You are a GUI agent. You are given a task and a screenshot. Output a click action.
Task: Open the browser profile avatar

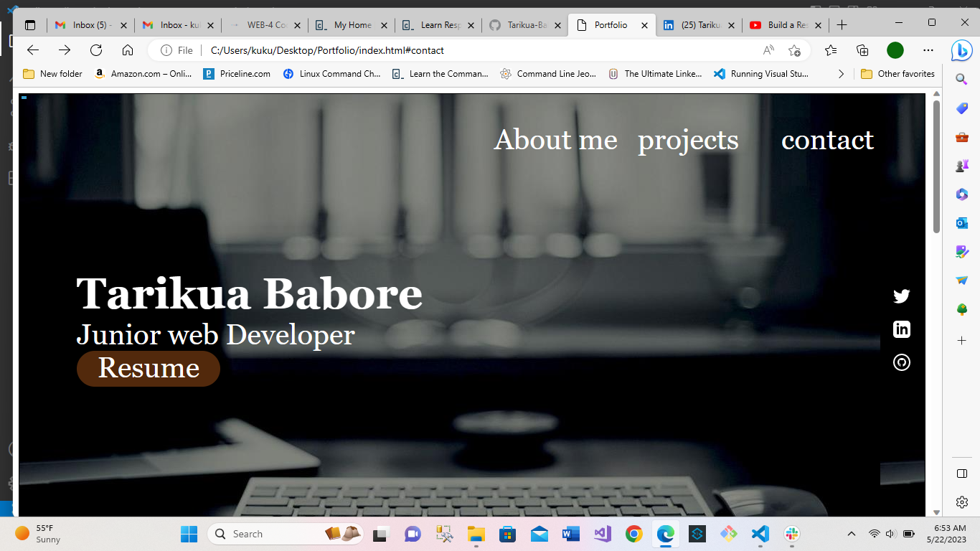click(x=895, y=50)
